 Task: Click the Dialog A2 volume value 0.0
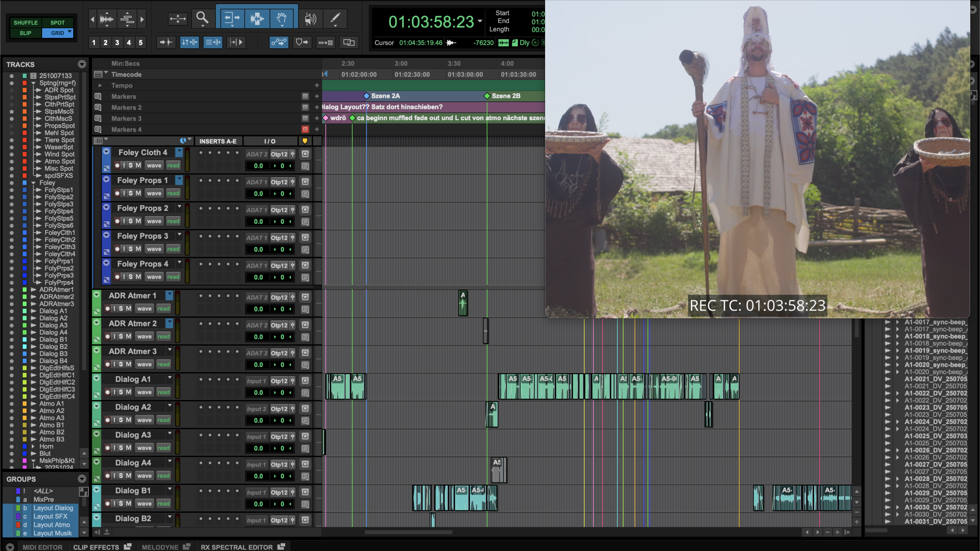coord(258,420)
